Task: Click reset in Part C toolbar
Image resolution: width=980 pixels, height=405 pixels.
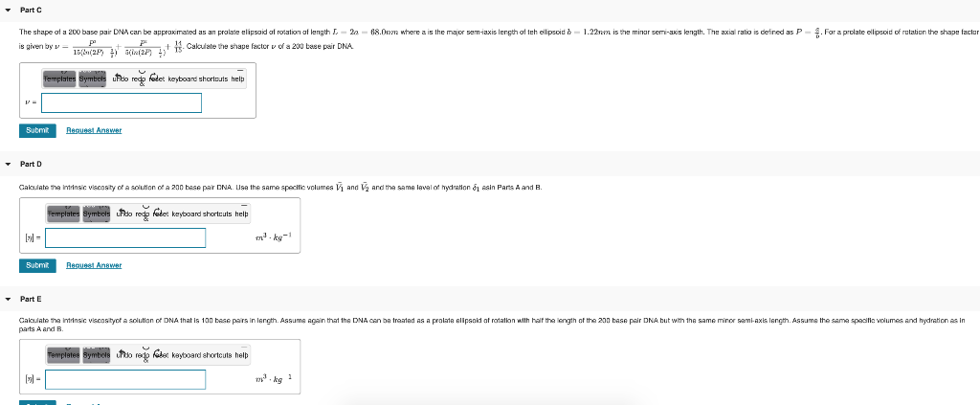Action: tap(156, 79)
